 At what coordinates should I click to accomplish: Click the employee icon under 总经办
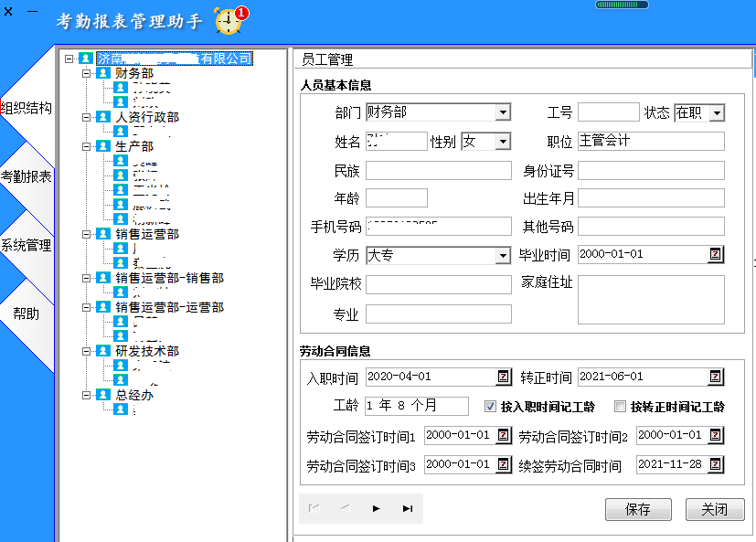pos(121,409)
